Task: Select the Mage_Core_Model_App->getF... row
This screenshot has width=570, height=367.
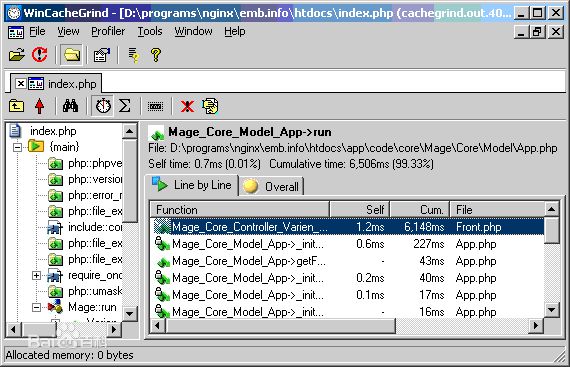Action: [347, 261]
